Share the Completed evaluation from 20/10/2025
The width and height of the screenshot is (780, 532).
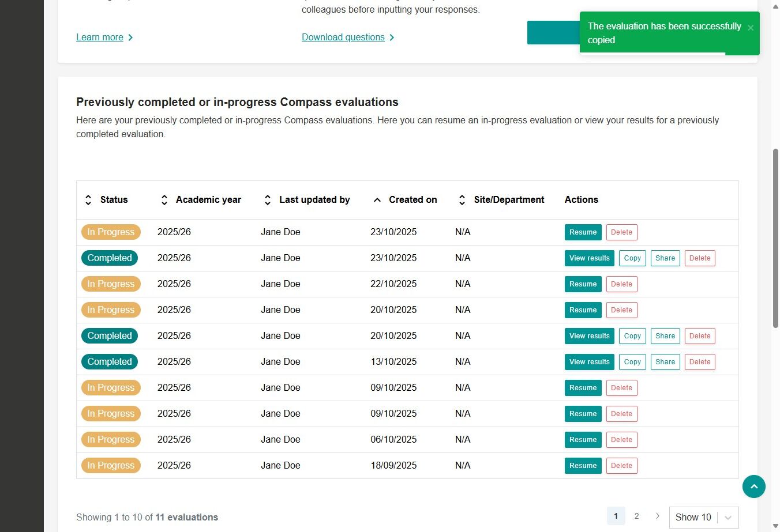[665, 336]
